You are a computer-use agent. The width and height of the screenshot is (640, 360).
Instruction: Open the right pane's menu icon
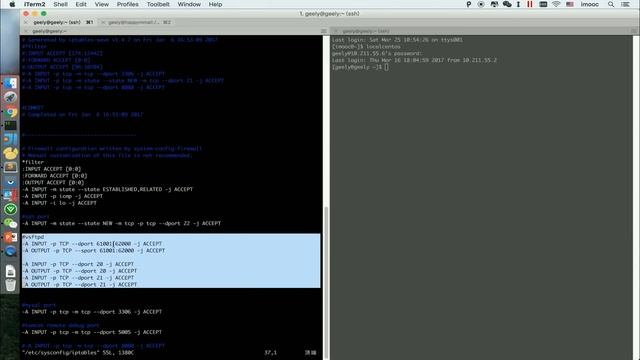pyautogui.click(x=634, y=31)
